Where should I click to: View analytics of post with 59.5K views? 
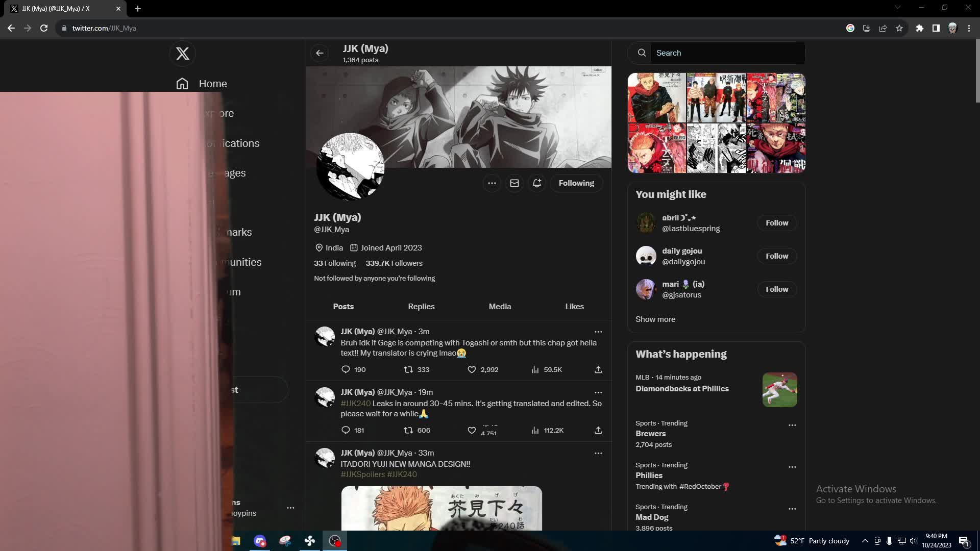(x=546, y=370)
